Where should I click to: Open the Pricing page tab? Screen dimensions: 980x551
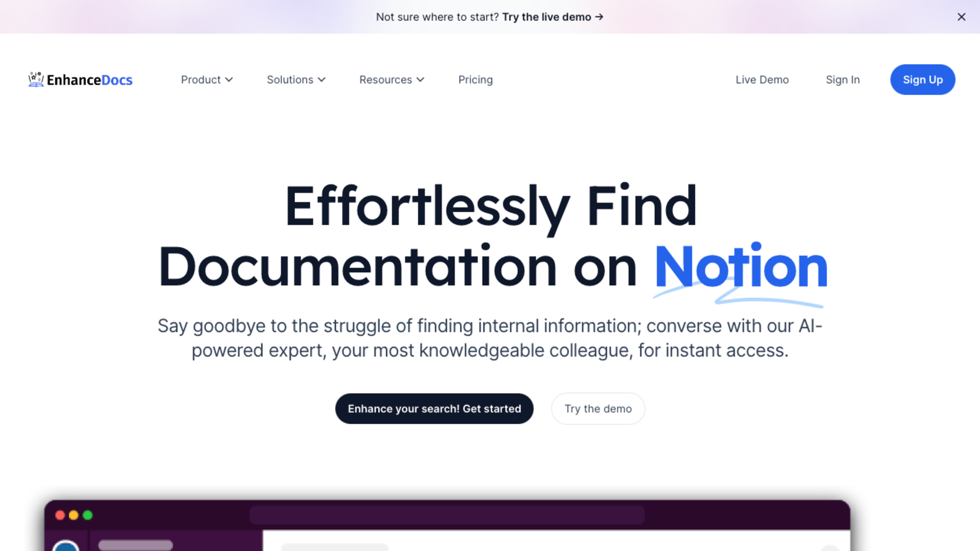point(475,79)
